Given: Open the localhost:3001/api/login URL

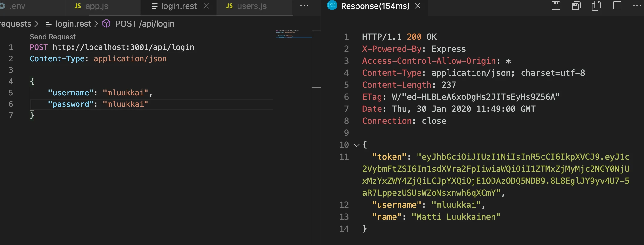Looking at the screenshot, I should click(x=123, y=47).
